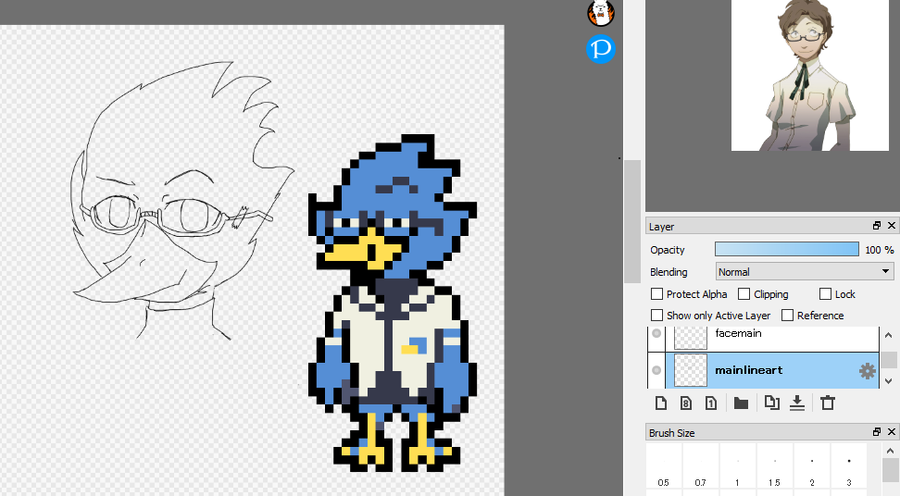Image resolution: width=900 pixels, height=496 pixels.
Task: Open the Blending mode dropdown
Action: 805,272
